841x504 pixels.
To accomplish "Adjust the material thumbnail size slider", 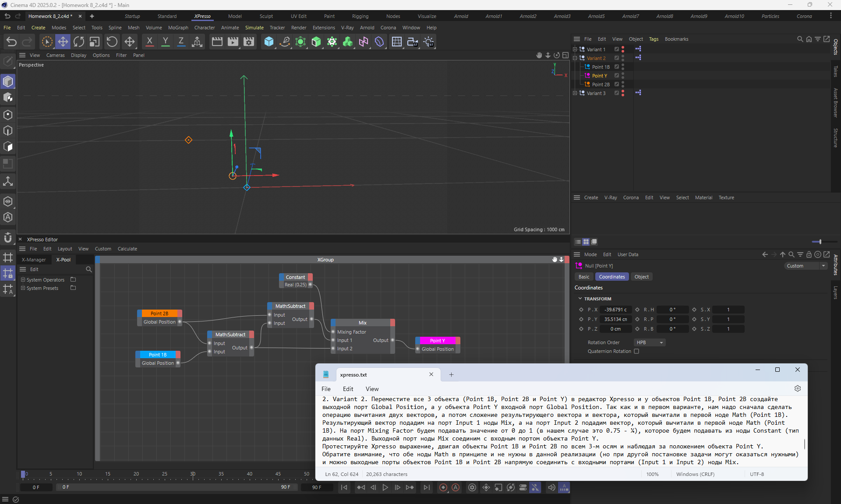I will (x=820, y=242).
